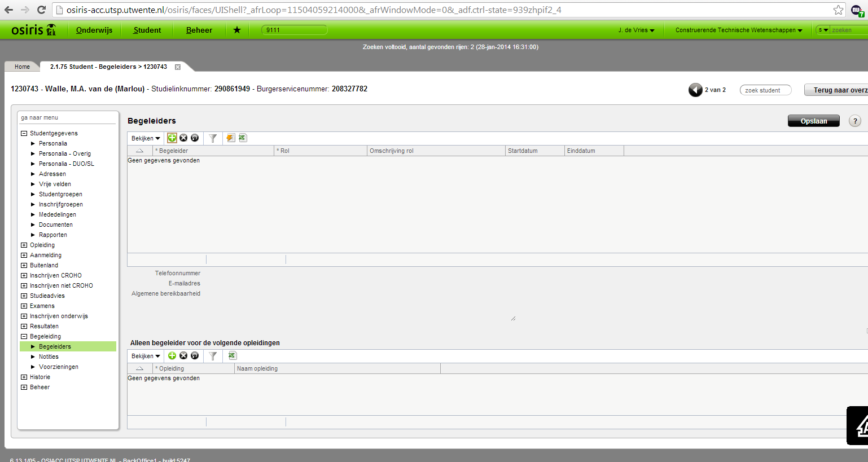Sort opleidingen table by selection triangle
The height and width of the screenshot is (462, 868).
(140, 368)
